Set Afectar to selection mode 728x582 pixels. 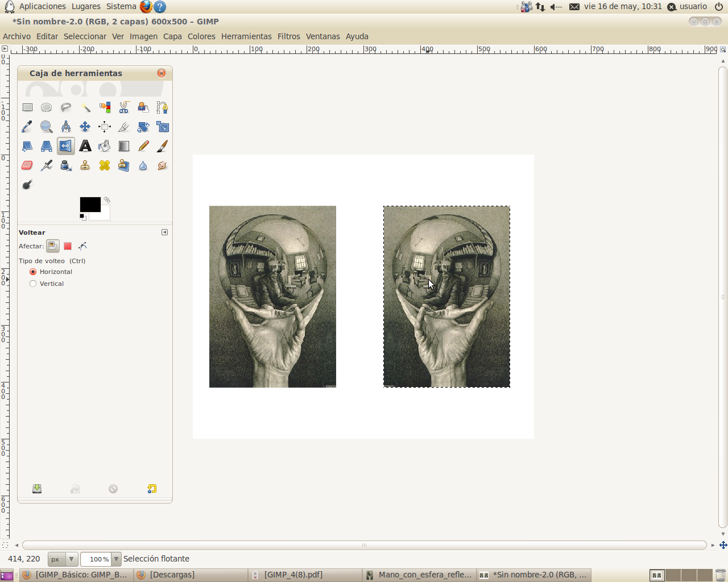[68, 246]
